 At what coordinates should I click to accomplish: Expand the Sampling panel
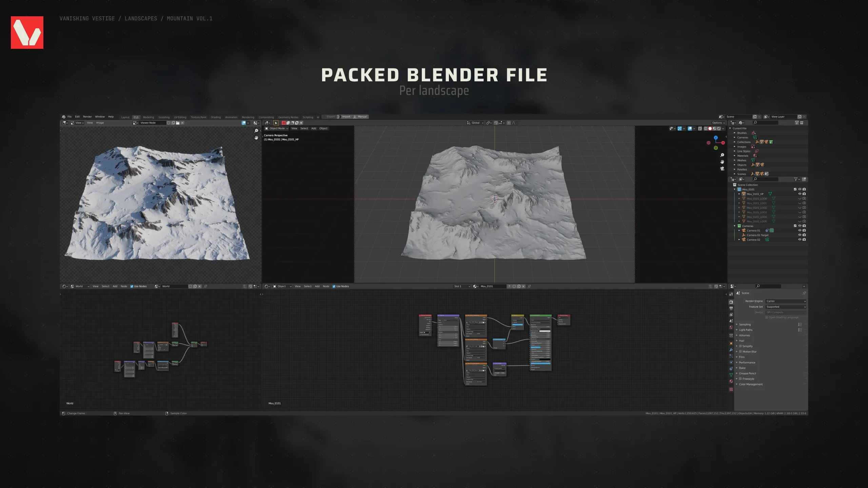coord(745,324)
